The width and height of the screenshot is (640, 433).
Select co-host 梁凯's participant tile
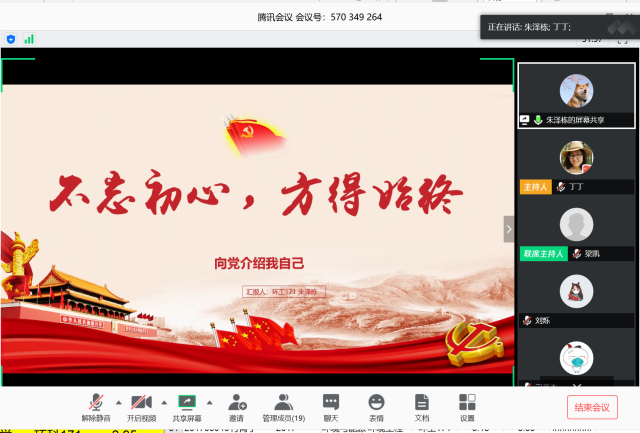coord(576,229)
